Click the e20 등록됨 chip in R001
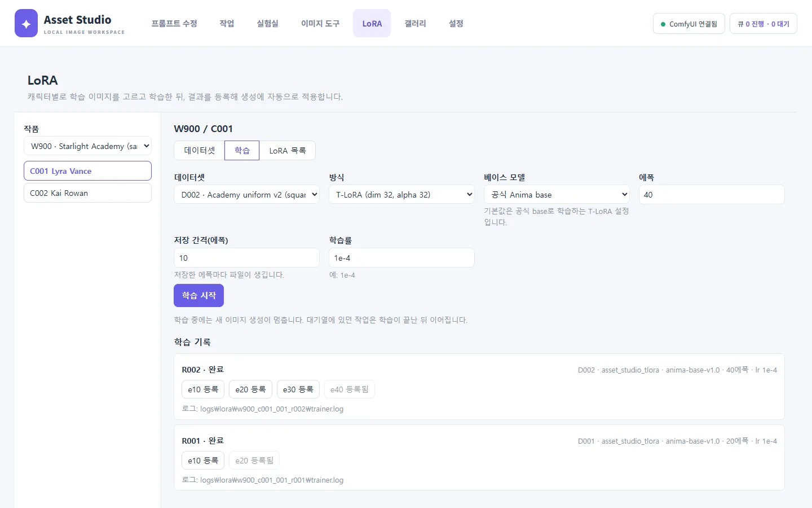This screenshot has height=508, width=812. point(254,461)
